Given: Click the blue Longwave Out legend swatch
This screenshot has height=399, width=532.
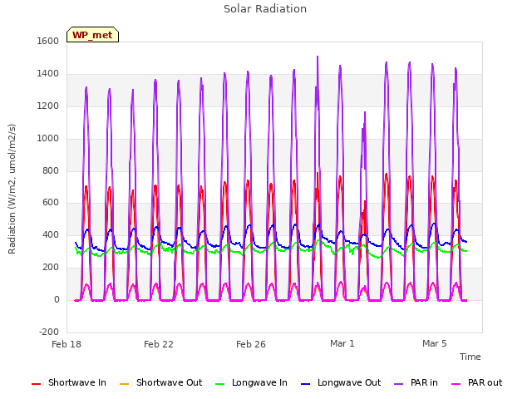Looking at the screenshot, I should (x=305, y=384).
